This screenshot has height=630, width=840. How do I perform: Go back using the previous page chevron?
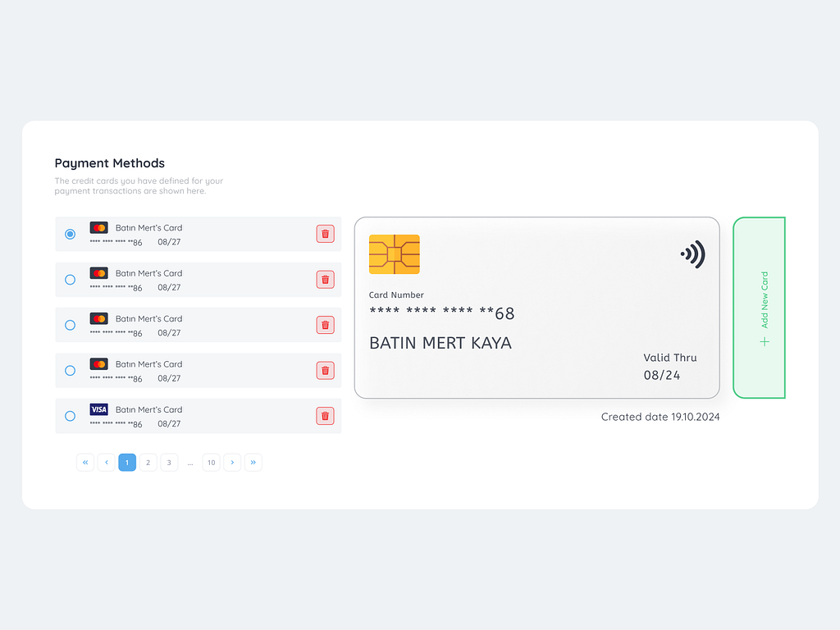[x=106, y=462]
